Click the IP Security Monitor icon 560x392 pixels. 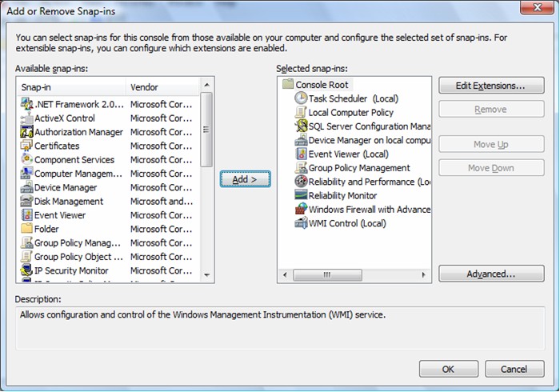tap(26, 270)
